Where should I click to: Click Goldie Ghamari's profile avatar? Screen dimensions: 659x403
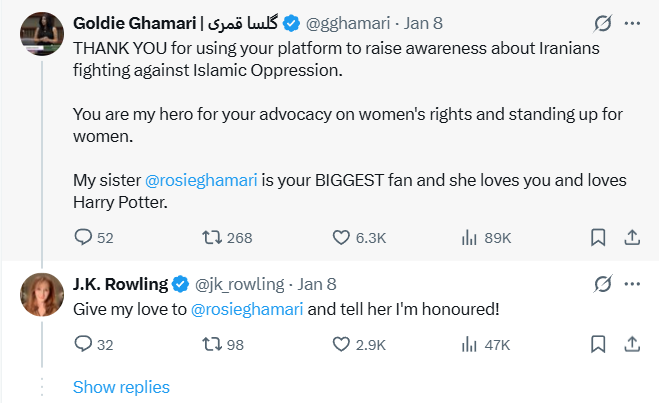[x=38, y=34]
